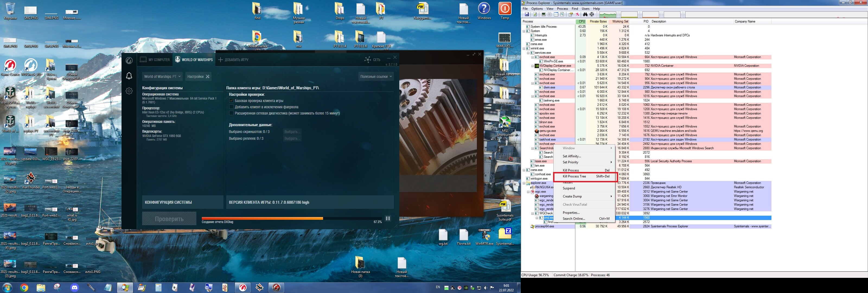Close the Настройки settings tab
The width and height of the screenshot is (868, 293).
click(208, 77)
